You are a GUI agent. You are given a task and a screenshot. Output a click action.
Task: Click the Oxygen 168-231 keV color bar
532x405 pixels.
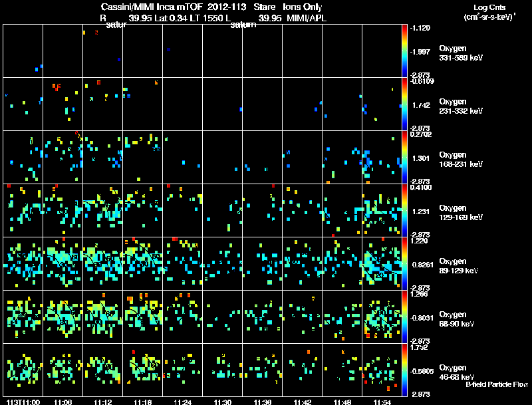pyautogui.click(x=404, y=158)
